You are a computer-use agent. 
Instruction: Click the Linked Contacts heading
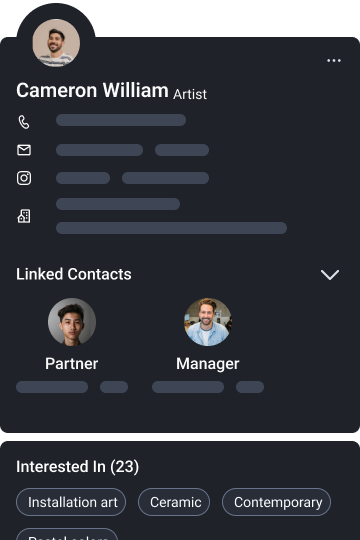(x=74, y=274)
